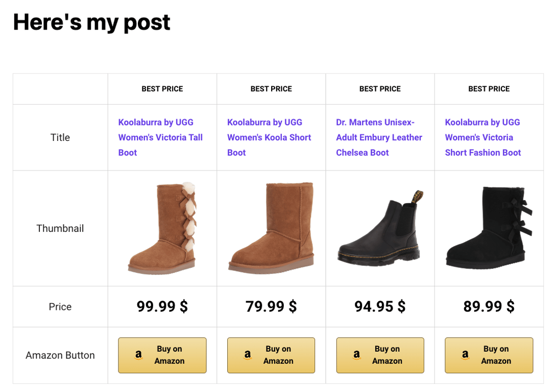Open the Koolaburra Women's Koola Short Boot link
This screenshot has height=392, width=555.
click(269, 137)
